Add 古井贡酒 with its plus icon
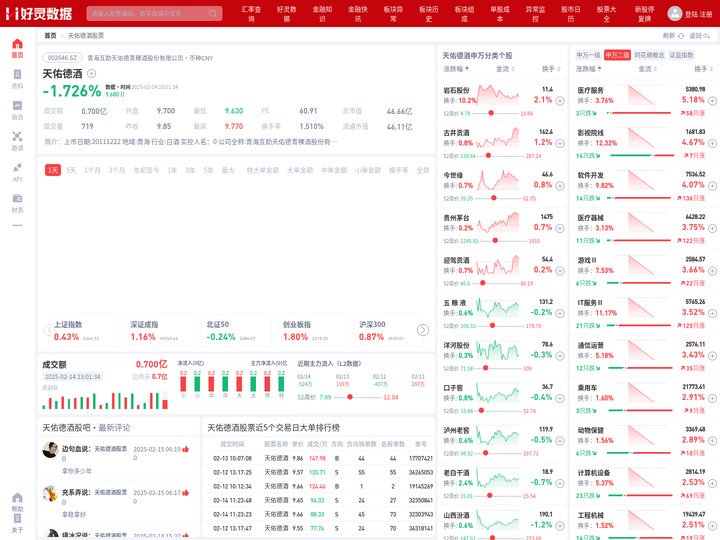The width and height of the screenshot is (720, 540). [x=560, y=143]
